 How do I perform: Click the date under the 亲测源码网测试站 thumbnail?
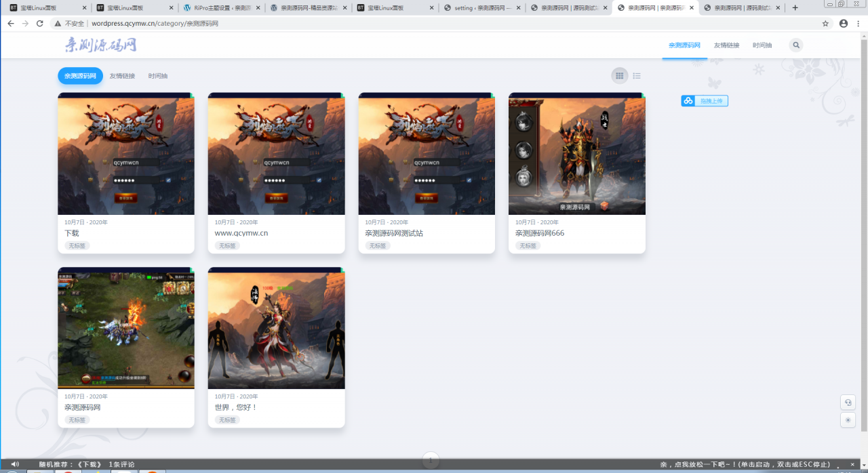(387, 222)
